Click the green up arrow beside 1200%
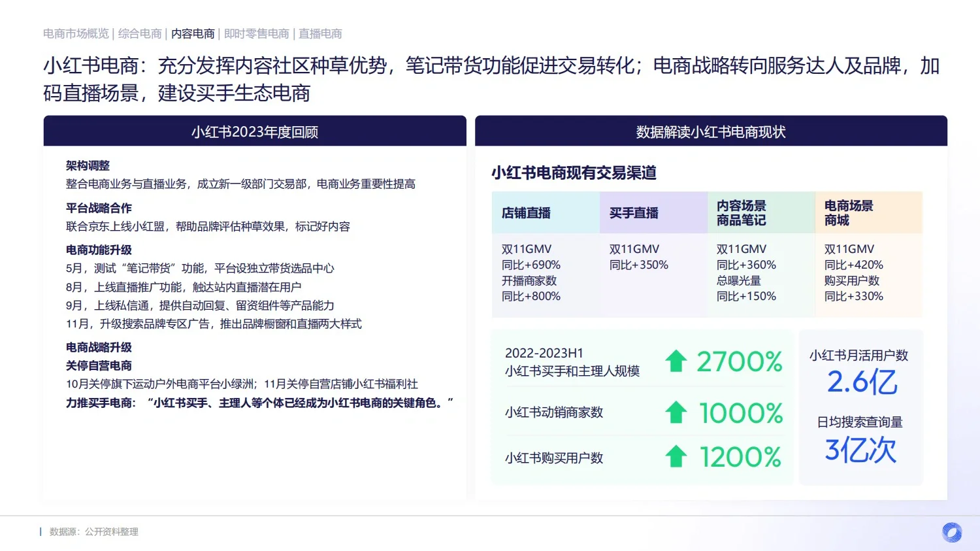This screenshot has width=980, height=551. (676, 457)
